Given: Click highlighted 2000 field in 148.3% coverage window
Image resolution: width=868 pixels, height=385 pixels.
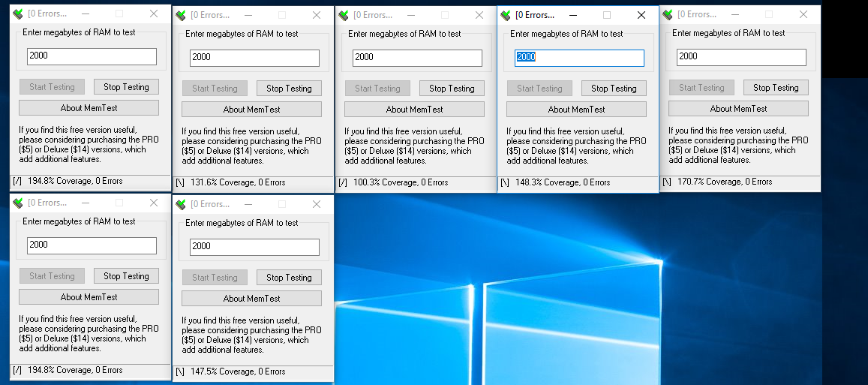Looking at the screenshot, I should tap(580, 58).
